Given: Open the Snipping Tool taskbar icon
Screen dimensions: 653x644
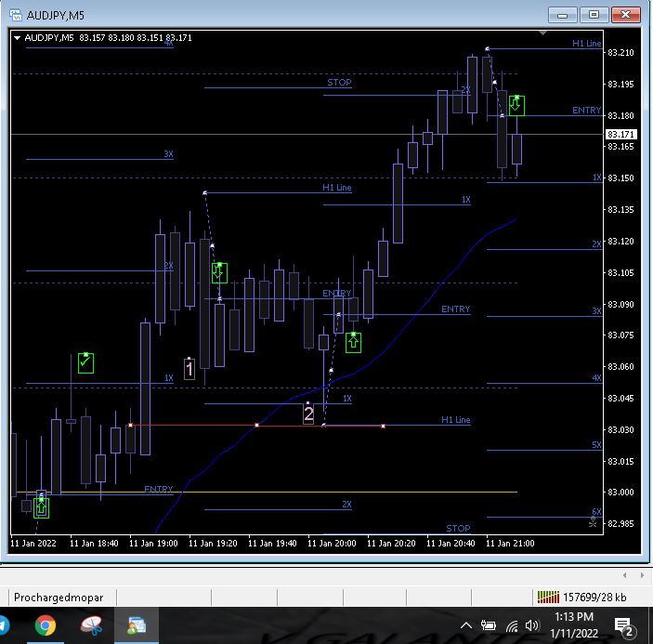Looking at the screenshot, I should pyautogui.click(x=91, y=625).
